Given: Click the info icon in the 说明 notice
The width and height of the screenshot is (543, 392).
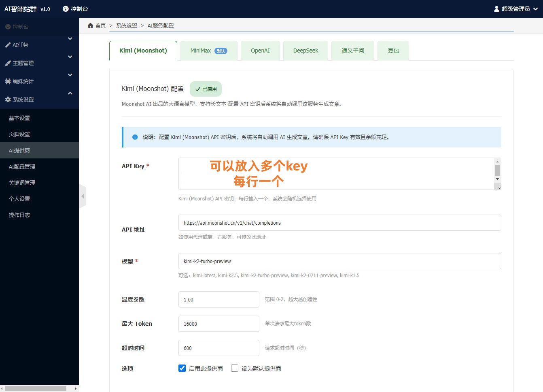Looking at the screenshot, I should 135,137.
